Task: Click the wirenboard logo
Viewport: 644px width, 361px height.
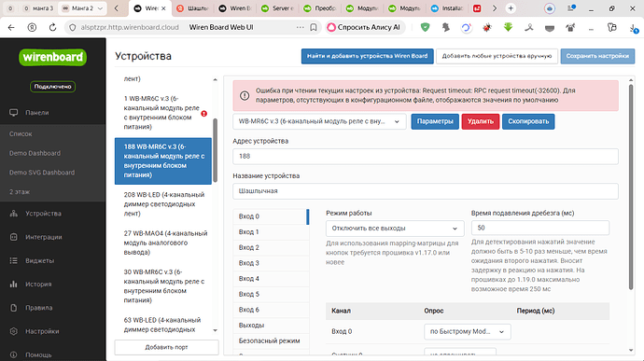Action: click(52, 57)
